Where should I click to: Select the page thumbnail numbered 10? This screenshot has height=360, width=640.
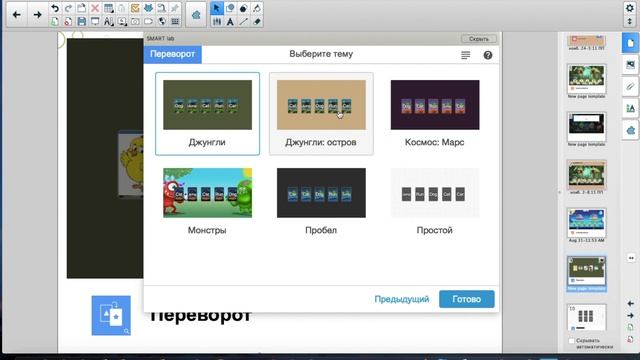(587, 318)
